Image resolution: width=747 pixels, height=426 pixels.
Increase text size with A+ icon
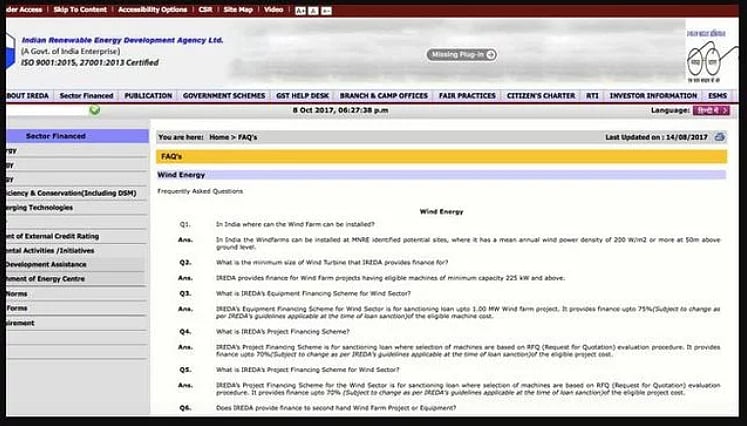(300, 10)
